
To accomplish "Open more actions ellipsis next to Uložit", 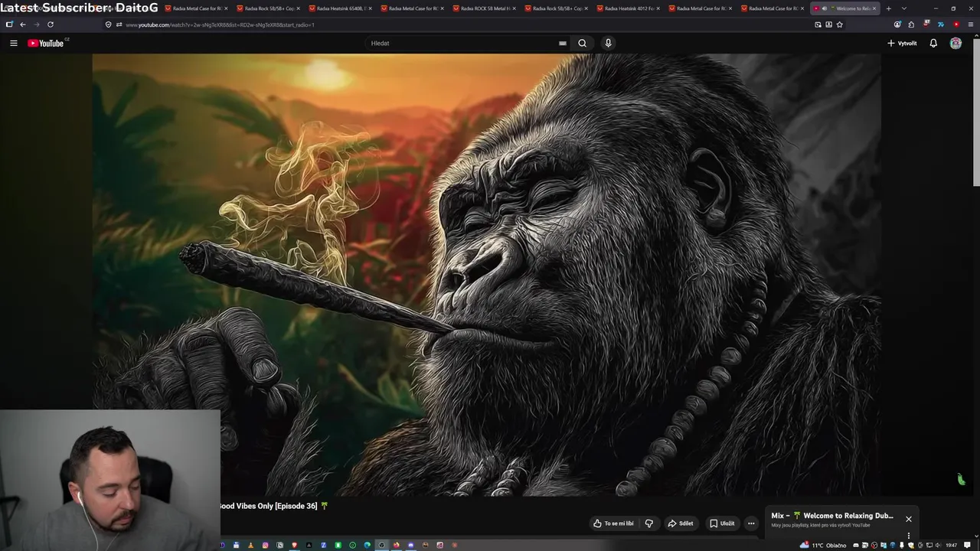I will point(751,523).
